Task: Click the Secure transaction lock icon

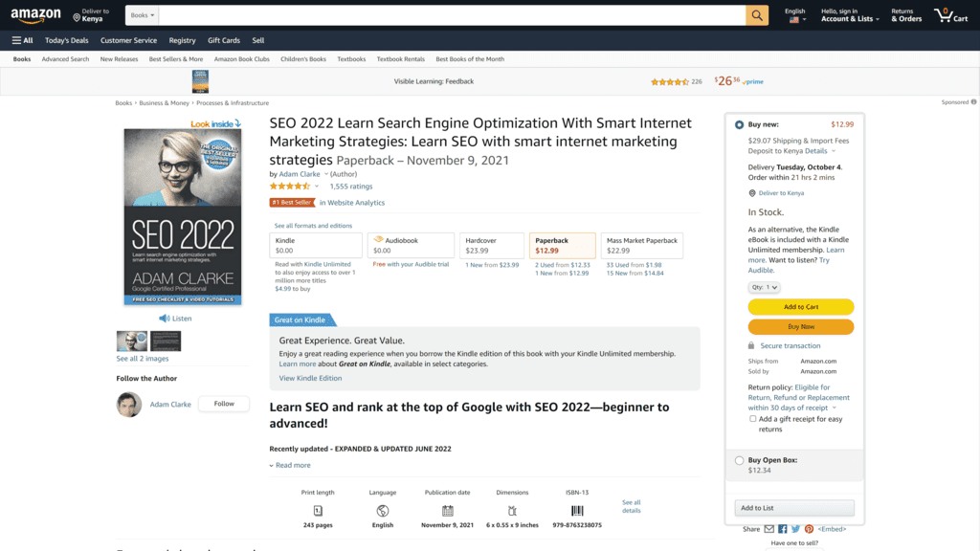Action: tap(751, 345)
